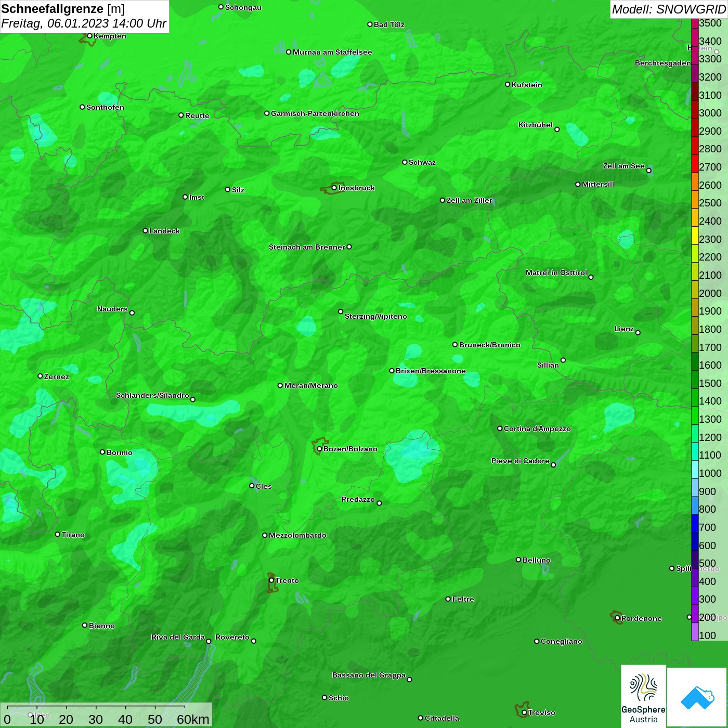
Task: Click the kilometre scale bar
Action: 106,714
